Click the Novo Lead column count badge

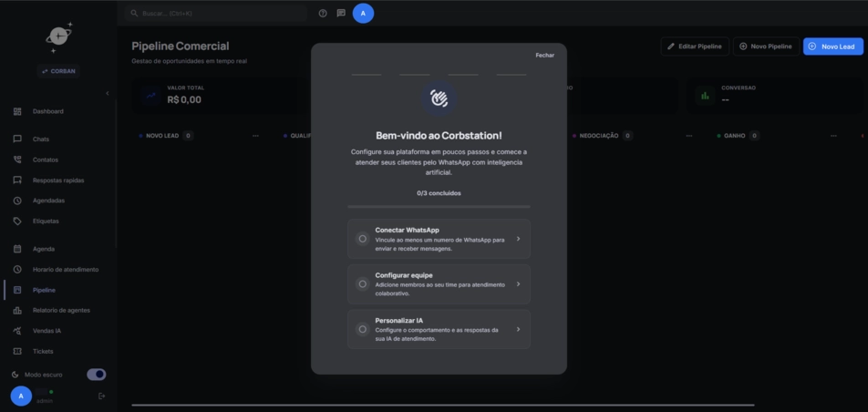click(188, 136)
